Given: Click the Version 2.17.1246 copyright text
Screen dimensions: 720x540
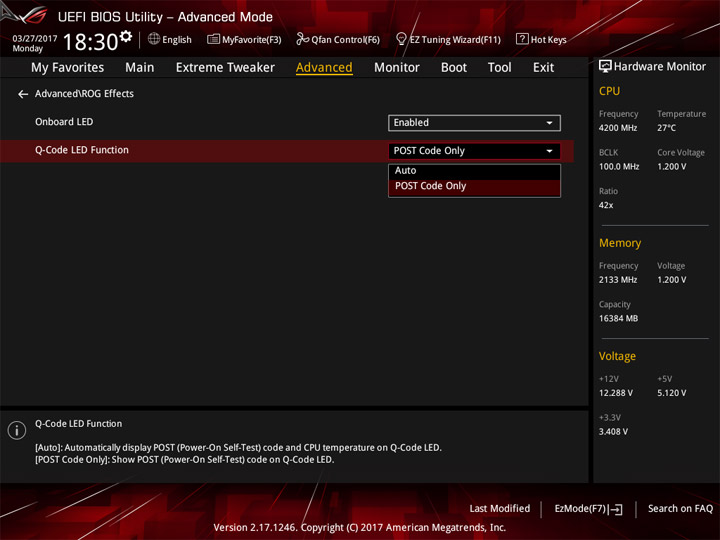Looking at the screenshot, I should [360, 528].
